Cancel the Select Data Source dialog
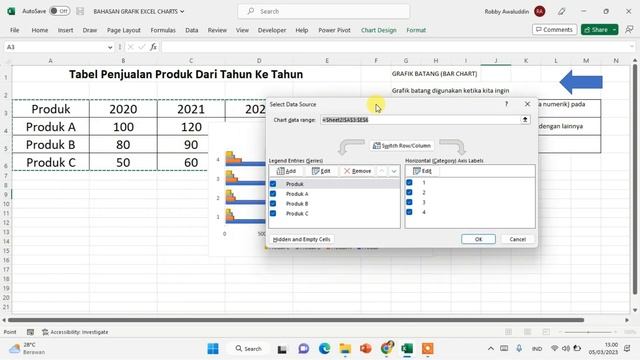This screenshot has height=360, width=640. [518, 239]
